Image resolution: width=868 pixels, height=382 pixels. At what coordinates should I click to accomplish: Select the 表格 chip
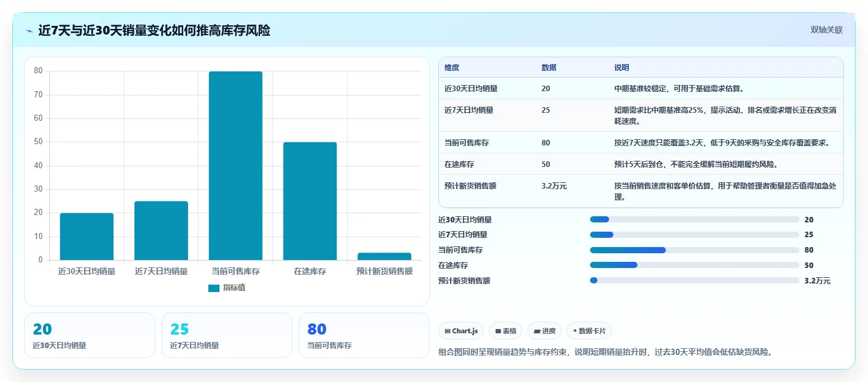coord(506,331)
